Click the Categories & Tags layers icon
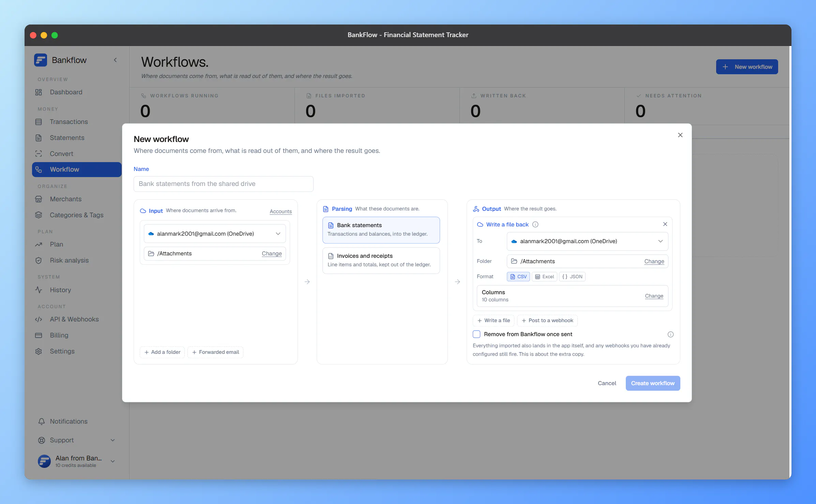816x504 pixels. (39, 215)
